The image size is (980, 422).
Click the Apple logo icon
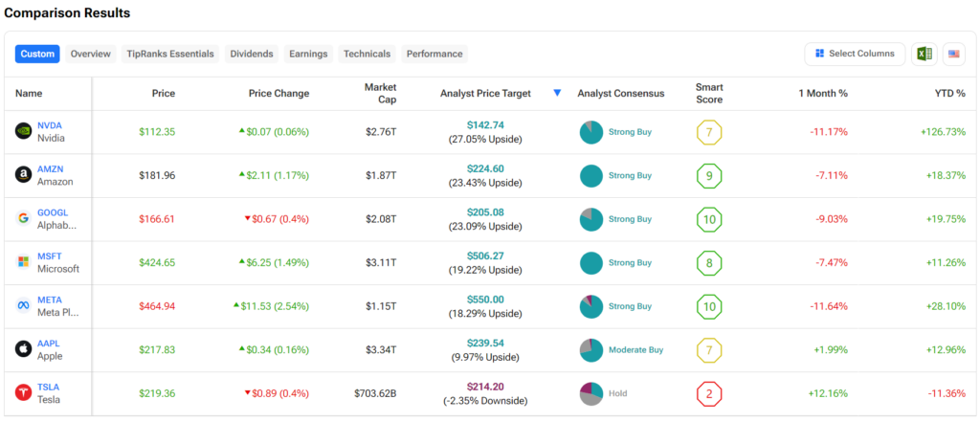[24, 349]
